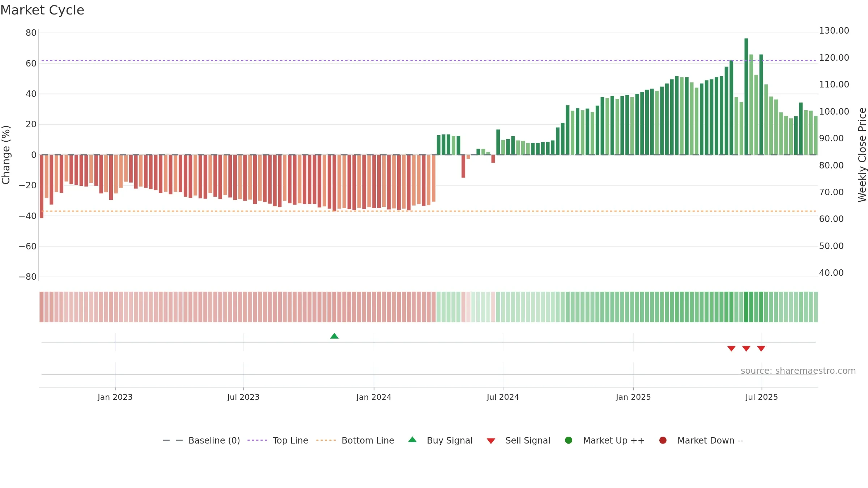
Task: Click the Jul 2024 axis label
Action: coord(503,397)
